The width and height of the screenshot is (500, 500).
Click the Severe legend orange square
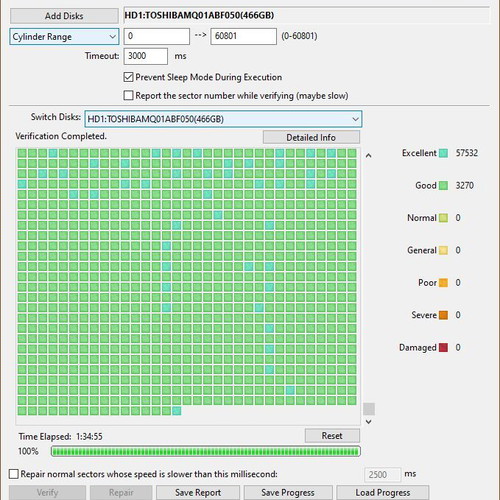pyautogui.click(x=443, y=315)
